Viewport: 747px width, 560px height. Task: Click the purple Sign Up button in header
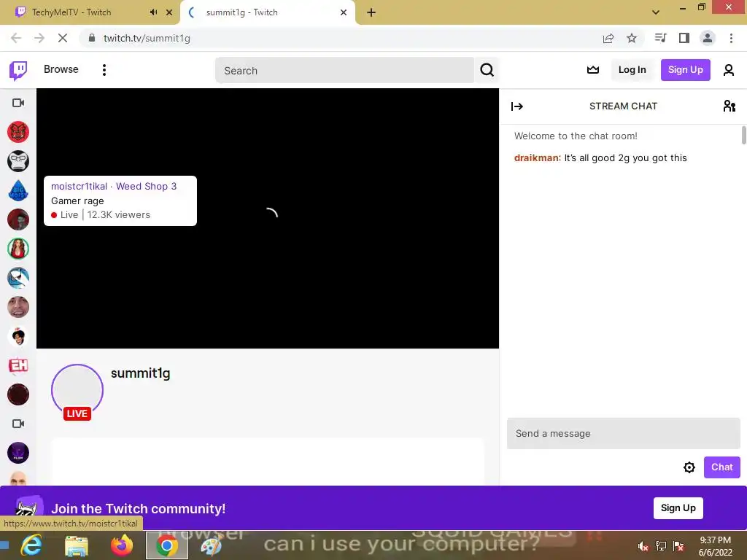pos(685,70)
